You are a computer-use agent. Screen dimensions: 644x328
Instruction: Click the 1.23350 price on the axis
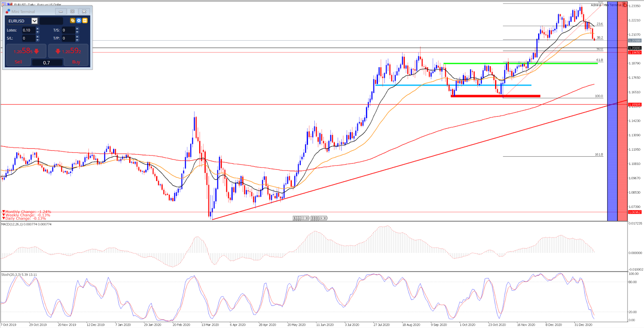635,6
